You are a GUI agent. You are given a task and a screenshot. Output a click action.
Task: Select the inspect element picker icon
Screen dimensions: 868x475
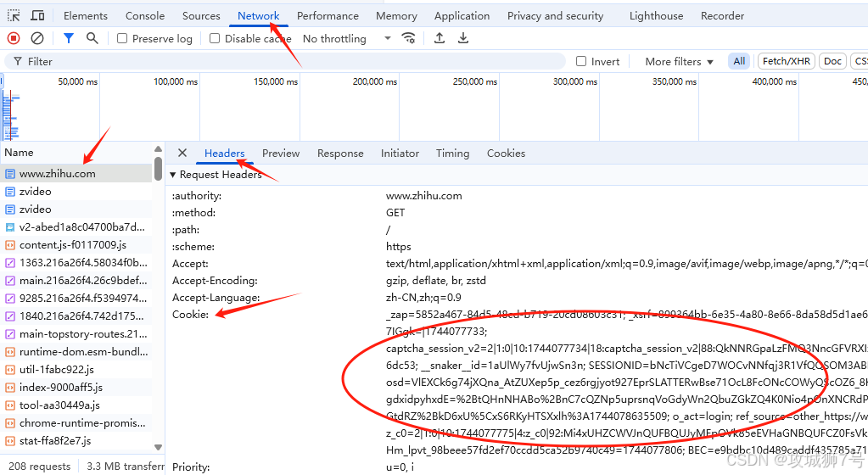pyautogui.click(x=14, y=15)
